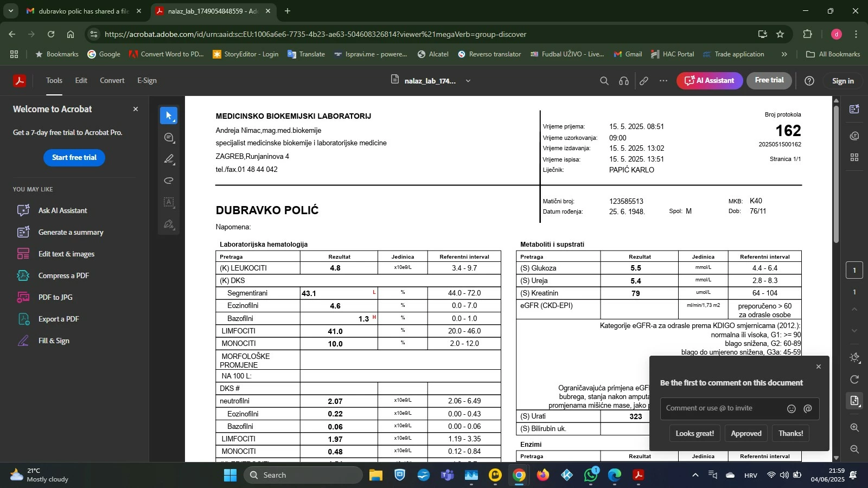Click the Copy link icon in header
868x488 pixels.
click(644, 81)
